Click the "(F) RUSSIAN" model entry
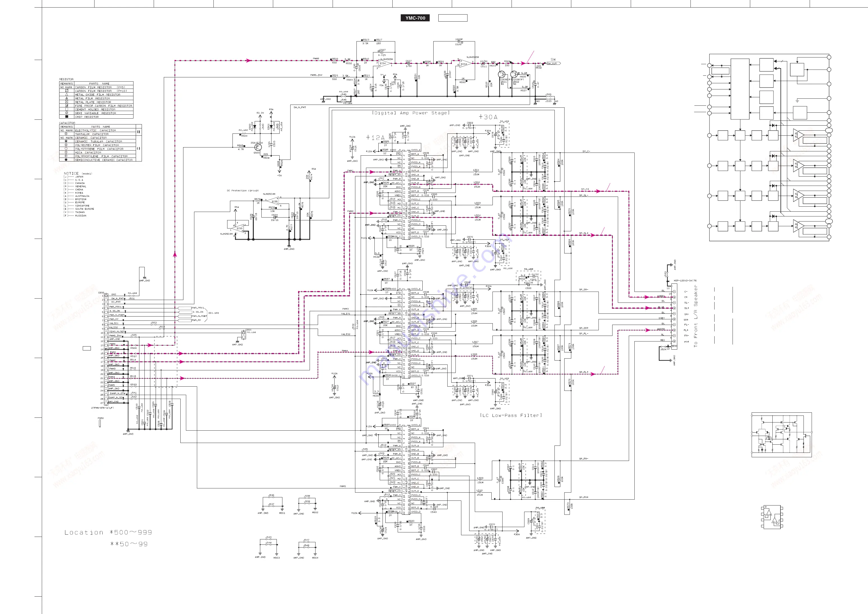 point(75,216)
